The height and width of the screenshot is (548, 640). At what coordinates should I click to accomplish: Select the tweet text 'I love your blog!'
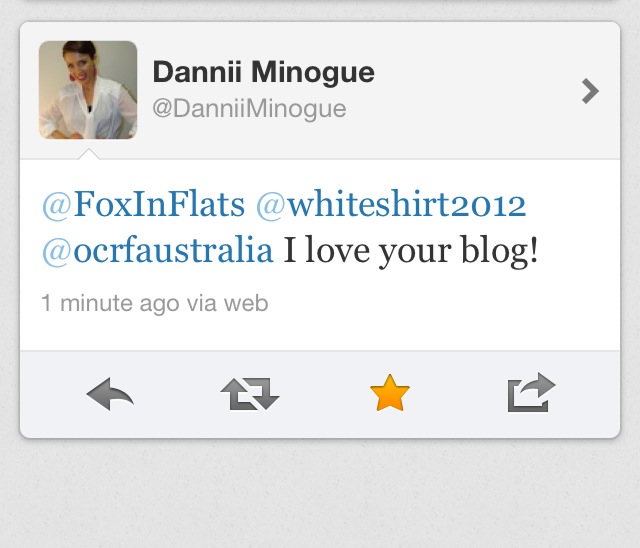(411, 250)
